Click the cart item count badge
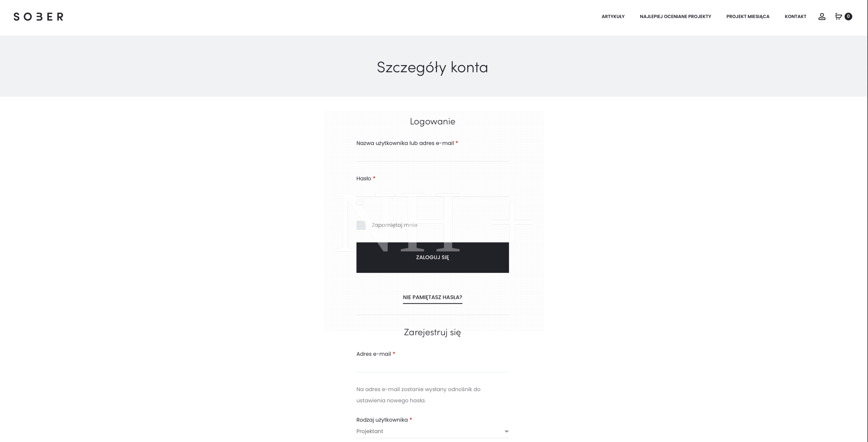The image size is (868, 442). pos(848,17)
